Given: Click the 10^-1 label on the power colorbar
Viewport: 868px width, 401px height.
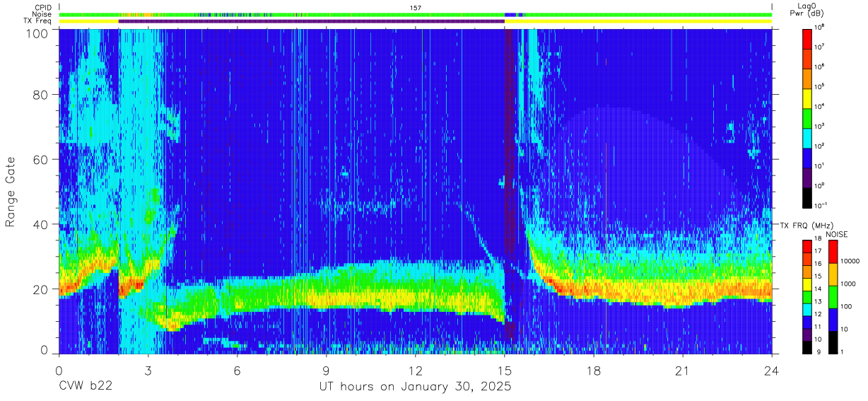Looking at the screenshot, I should coord(822,206).
